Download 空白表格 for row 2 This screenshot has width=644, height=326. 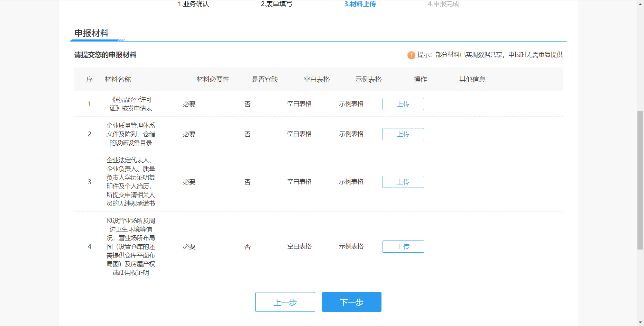pos(299,134)
